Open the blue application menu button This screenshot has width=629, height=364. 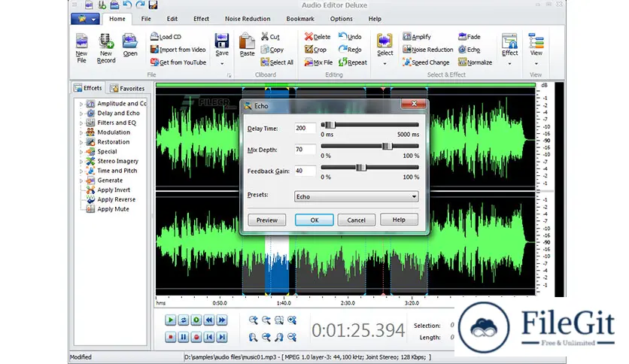coord(86,19)
